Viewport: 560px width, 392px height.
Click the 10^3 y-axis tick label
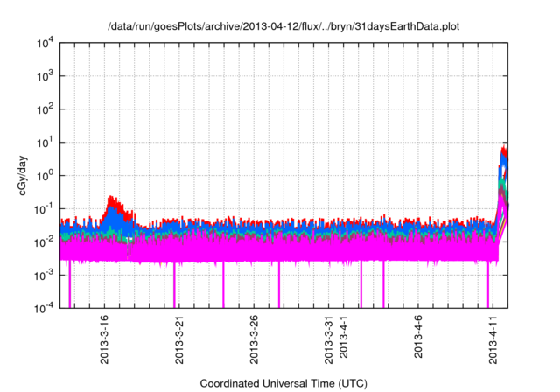45,76
